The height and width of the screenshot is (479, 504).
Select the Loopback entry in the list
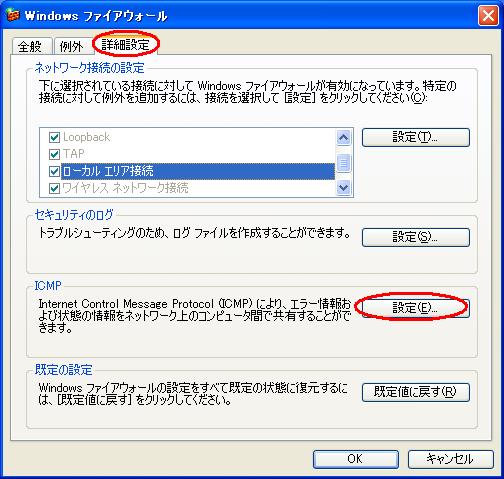pyautogui.click(x=87, y=137)
